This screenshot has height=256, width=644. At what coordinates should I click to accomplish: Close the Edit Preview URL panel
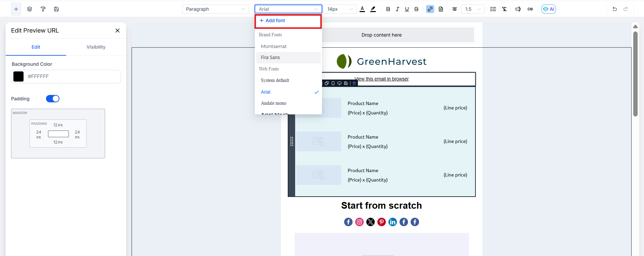[118, 31]
